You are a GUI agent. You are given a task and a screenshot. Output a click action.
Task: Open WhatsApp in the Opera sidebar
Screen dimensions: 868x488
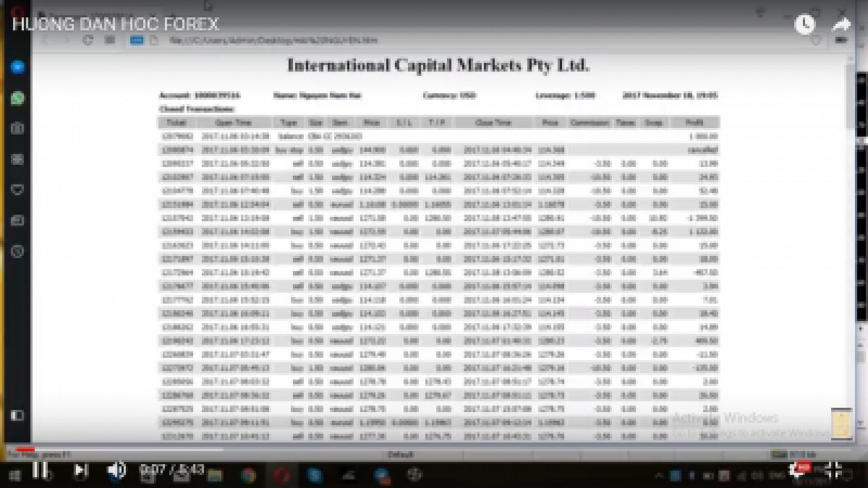tap(17, 98)
